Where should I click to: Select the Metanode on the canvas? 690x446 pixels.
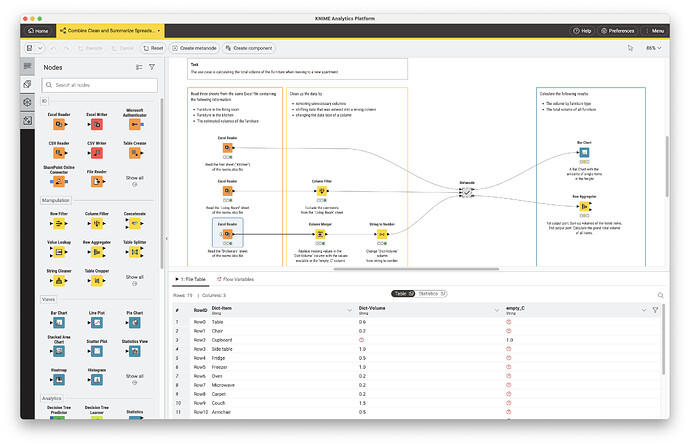click(x=466, y=192)
